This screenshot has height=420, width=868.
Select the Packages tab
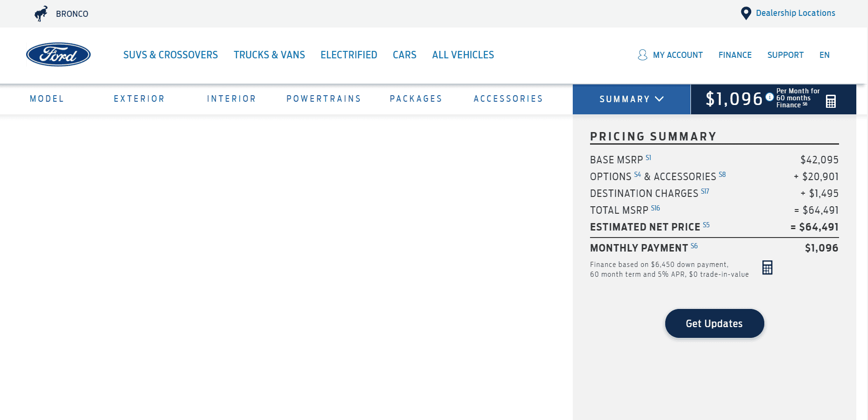[x=416, y=99]
